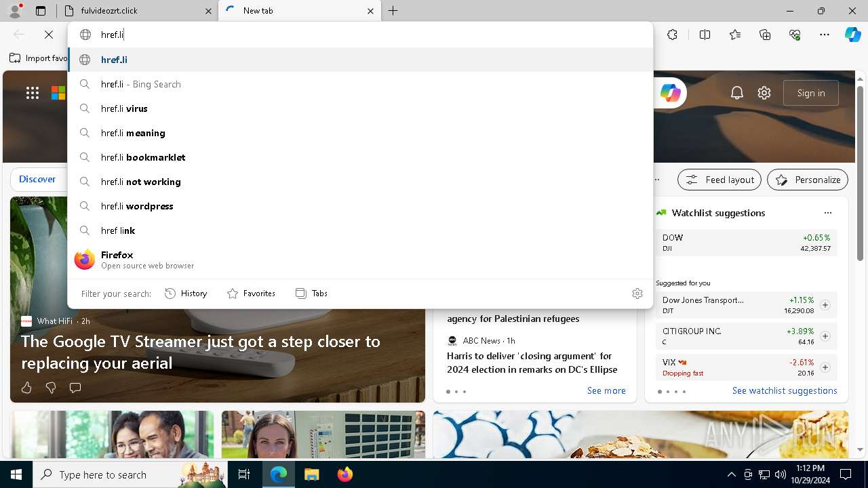Comment on the Google TV Streamer story
The image size is (868, 488).
pos(75,388)
